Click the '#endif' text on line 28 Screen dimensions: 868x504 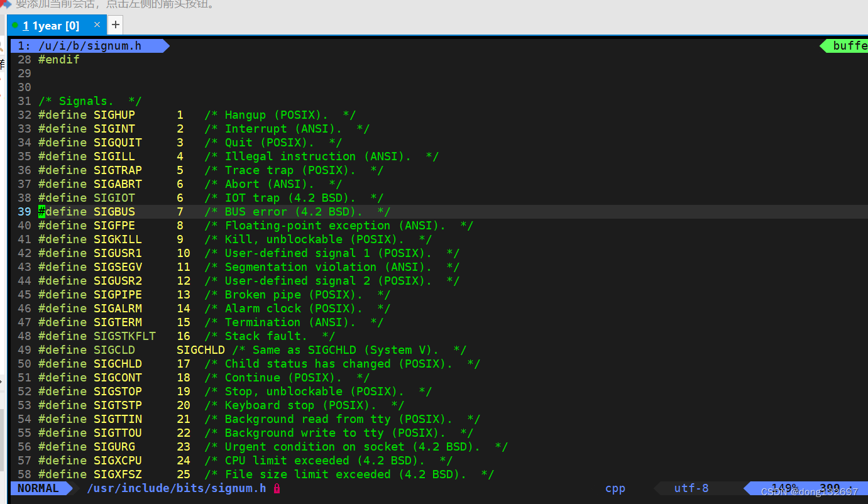[59, 60]
